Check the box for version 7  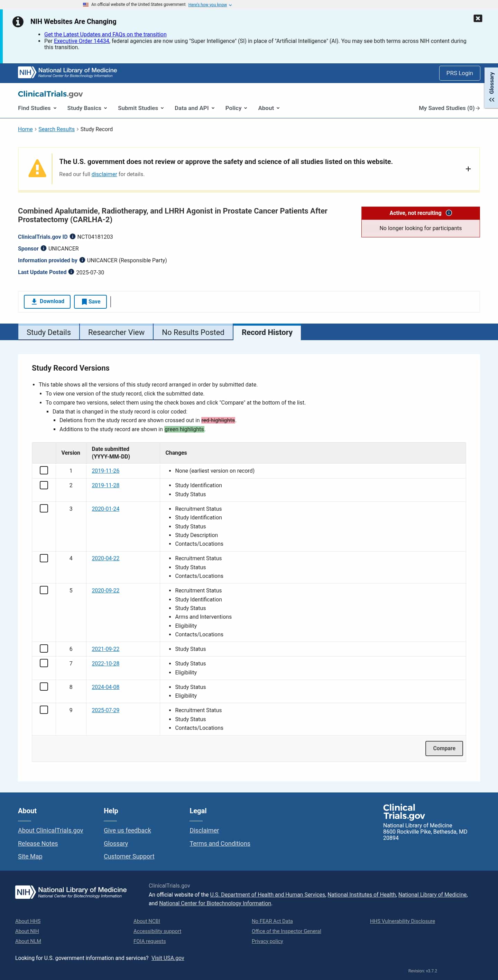(x=44, y=663)
